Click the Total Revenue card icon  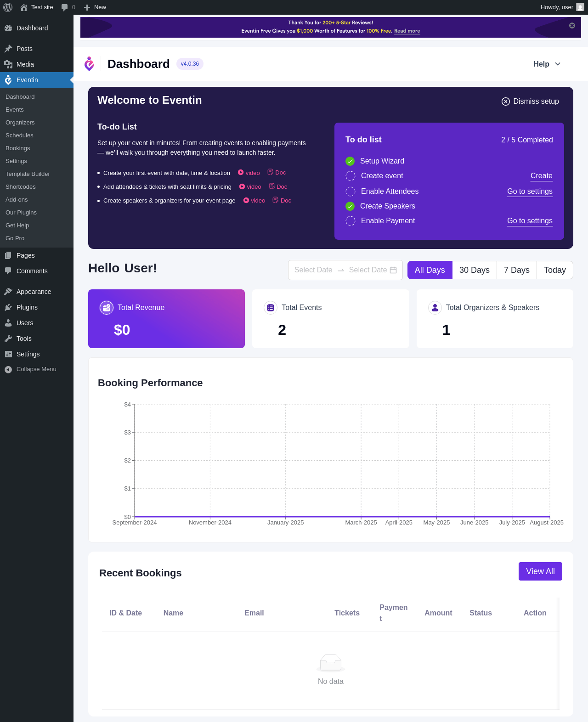tap(107, 308)
